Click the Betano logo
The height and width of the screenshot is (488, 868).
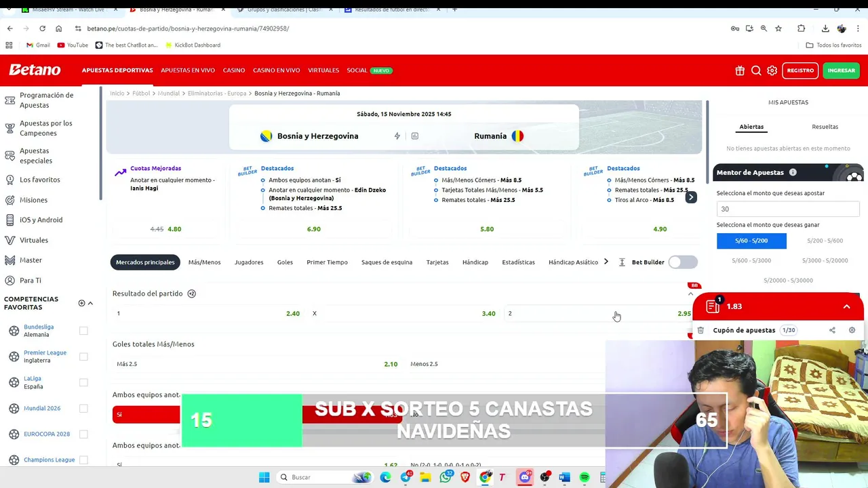(x=35, y=70)
